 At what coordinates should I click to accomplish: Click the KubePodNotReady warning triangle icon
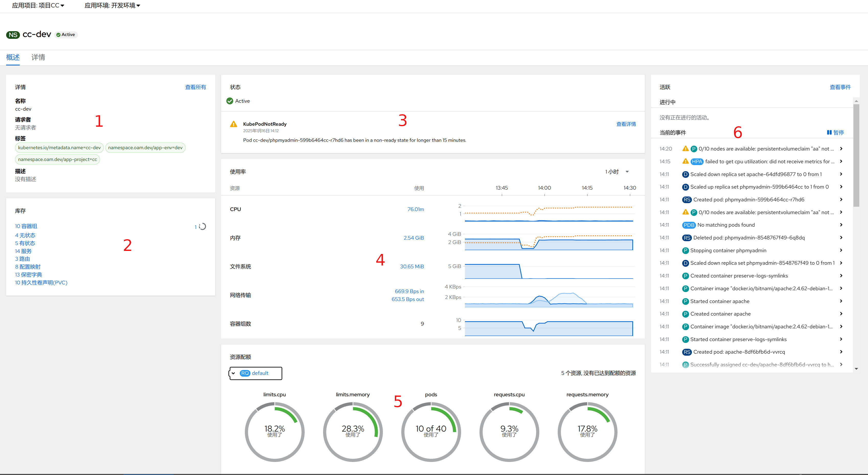233,124
